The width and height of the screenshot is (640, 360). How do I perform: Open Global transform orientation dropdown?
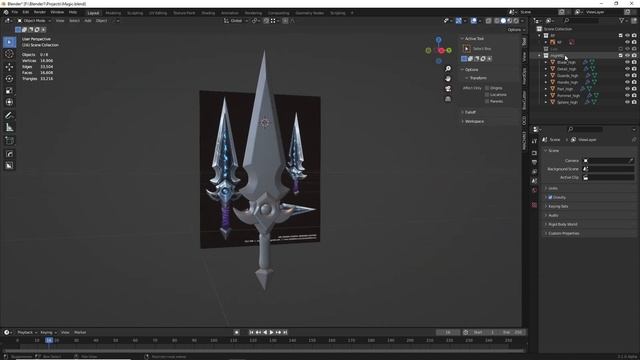(236, 21)
